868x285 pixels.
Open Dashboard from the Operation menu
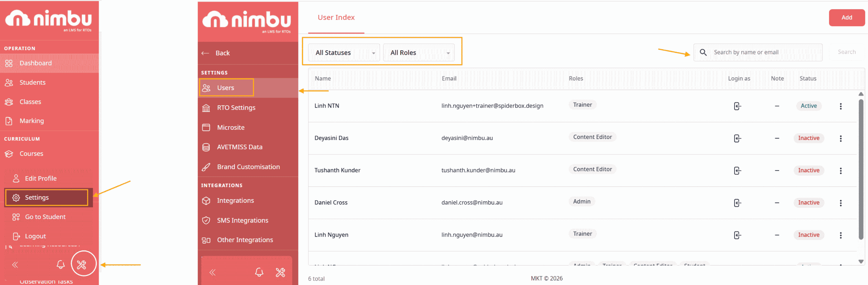click(x=49, y=63)
